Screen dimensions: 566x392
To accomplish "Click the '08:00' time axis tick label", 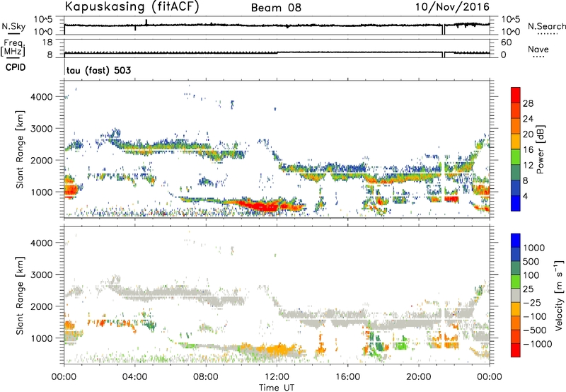I will tap(206, 377).
